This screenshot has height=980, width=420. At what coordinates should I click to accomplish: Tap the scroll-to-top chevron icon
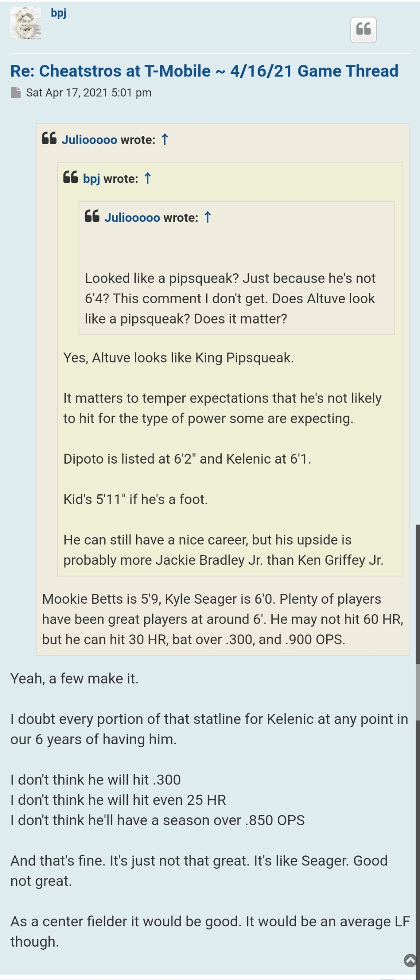[x=410, y=961]
